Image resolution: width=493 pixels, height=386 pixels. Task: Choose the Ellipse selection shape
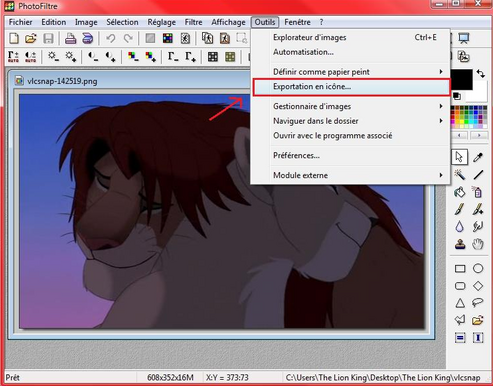478,269
